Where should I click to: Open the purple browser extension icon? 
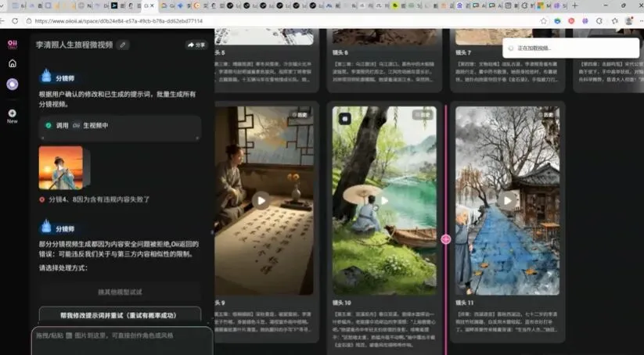click(x=585, y=21)
